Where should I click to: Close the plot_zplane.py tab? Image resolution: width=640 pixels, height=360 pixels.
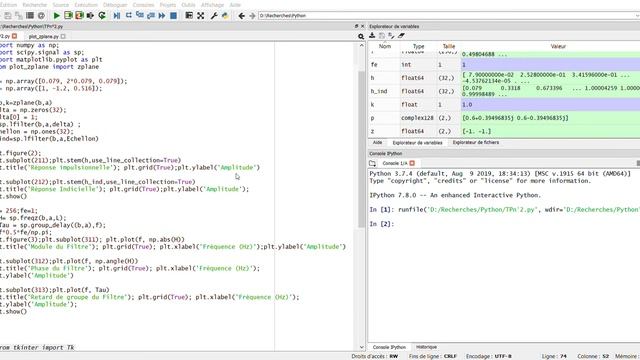coord(63,36)
